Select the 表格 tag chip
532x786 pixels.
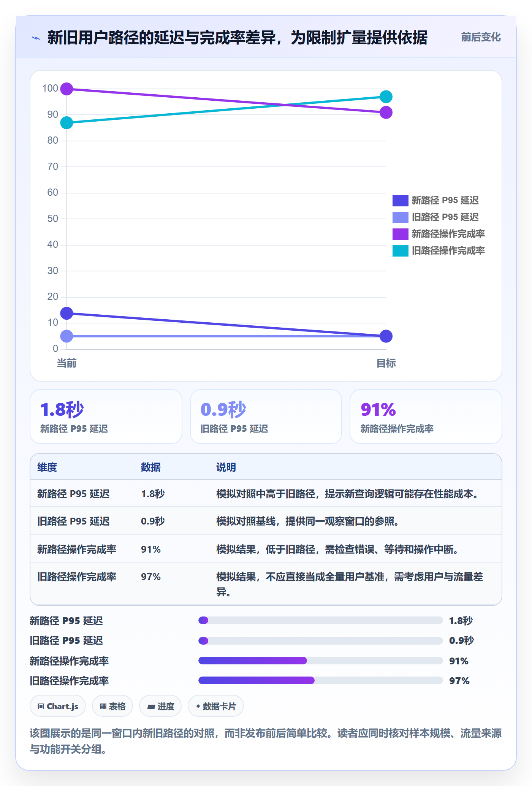coord(112,706)
